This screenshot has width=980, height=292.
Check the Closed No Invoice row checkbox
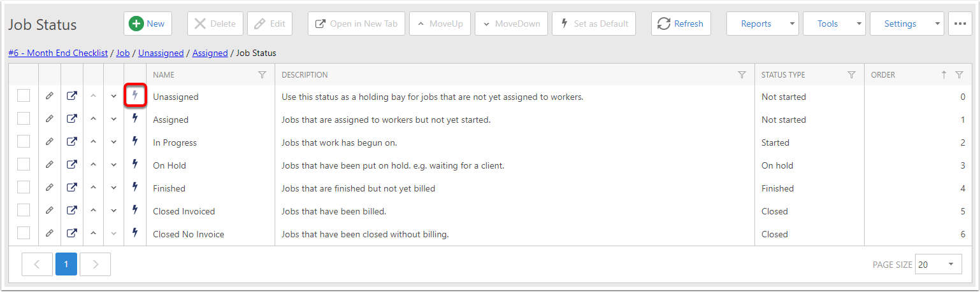click(24, 233)
